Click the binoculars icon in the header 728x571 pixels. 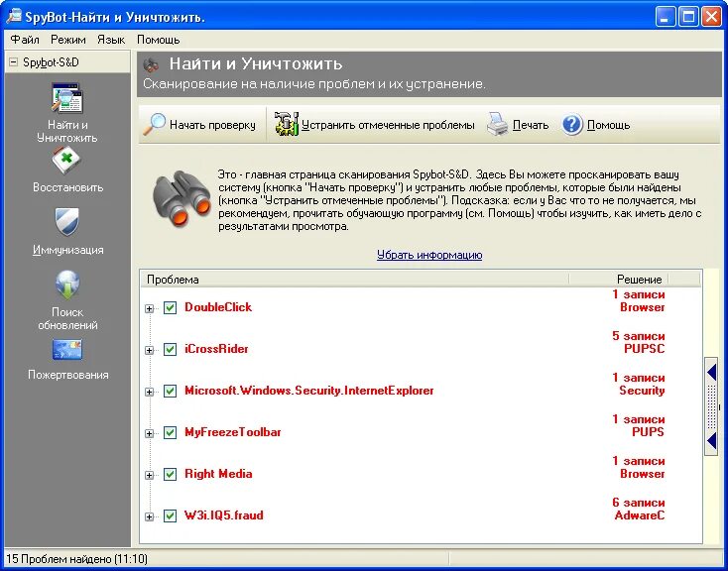152,65
